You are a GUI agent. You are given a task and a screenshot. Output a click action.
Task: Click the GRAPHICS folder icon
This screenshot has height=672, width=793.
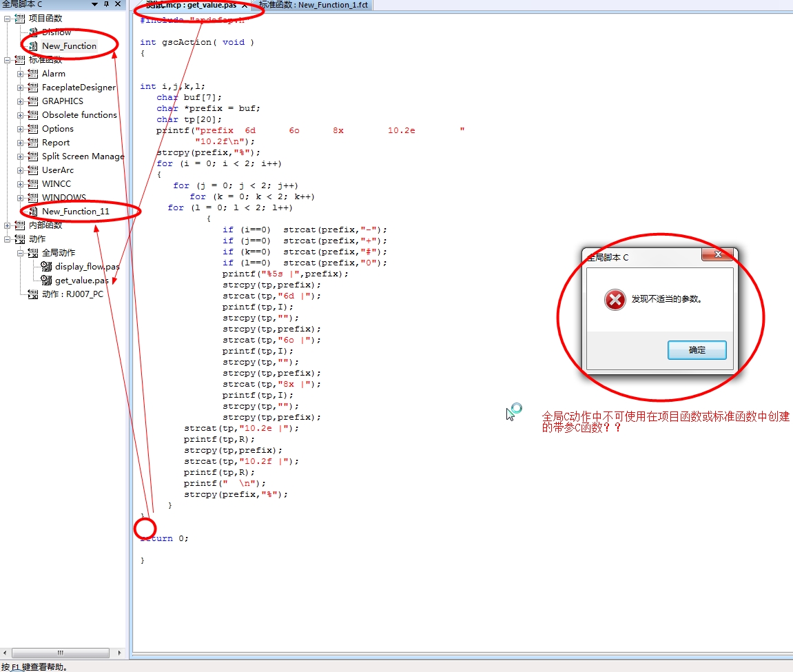click(33, 101)
